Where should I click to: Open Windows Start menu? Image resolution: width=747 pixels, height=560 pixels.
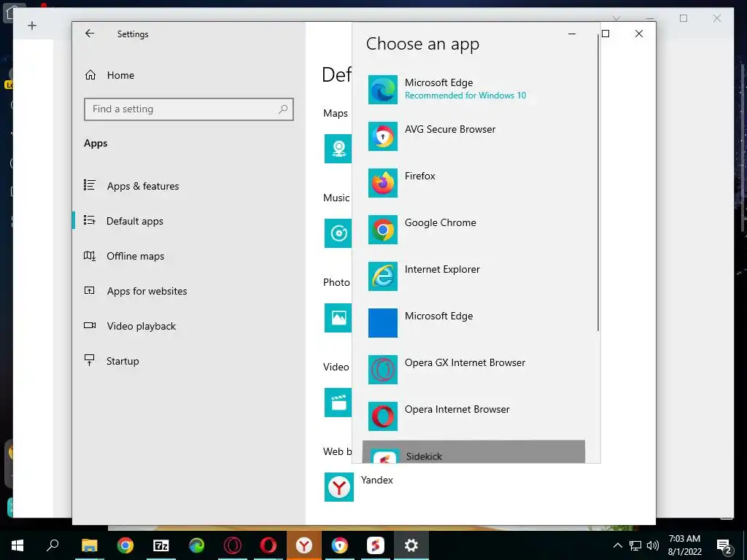pyautogui.click(x=18, y=545)
